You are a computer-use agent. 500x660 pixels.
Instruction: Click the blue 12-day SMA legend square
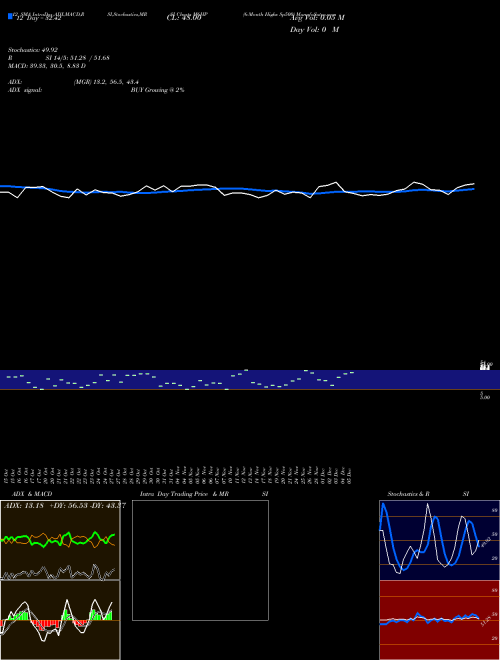[x=10, y=16]
